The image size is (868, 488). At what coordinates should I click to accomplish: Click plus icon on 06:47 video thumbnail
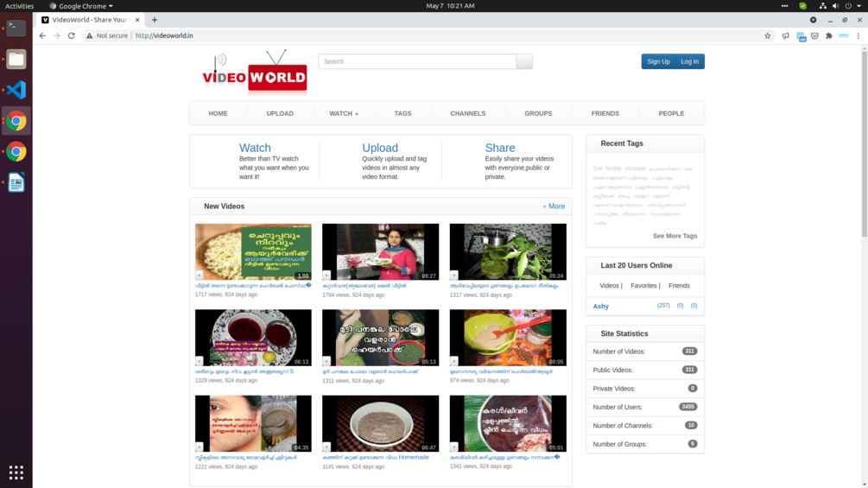click(326, 447)
